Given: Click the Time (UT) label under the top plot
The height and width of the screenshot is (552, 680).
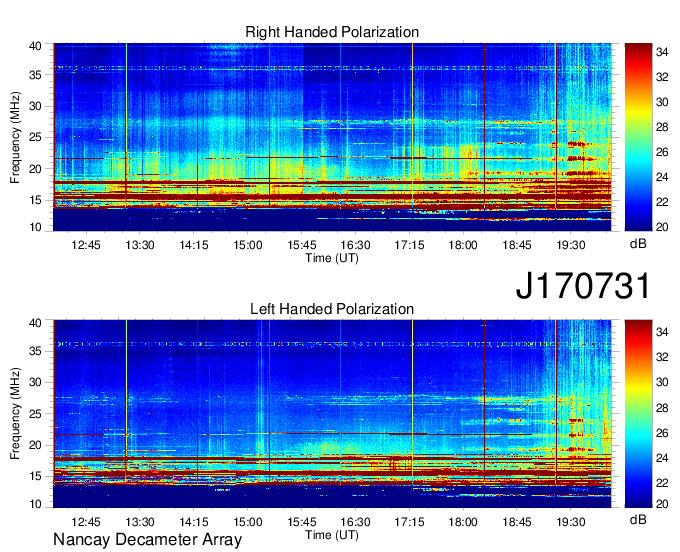Looking at the screenshot, I should pyautogui.click(x=332, y=258).
